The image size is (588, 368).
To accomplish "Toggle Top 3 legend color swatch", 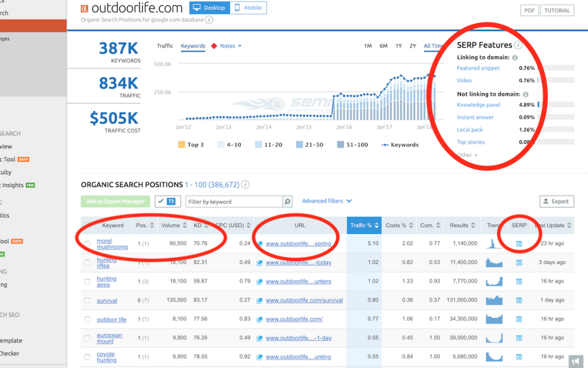I will (181, 144).
